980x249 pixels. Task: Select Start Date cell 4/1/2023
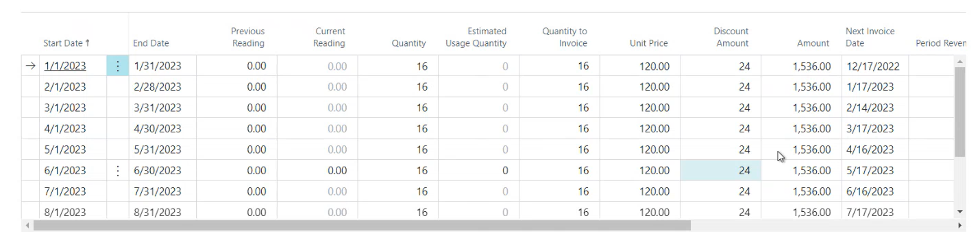65,129
